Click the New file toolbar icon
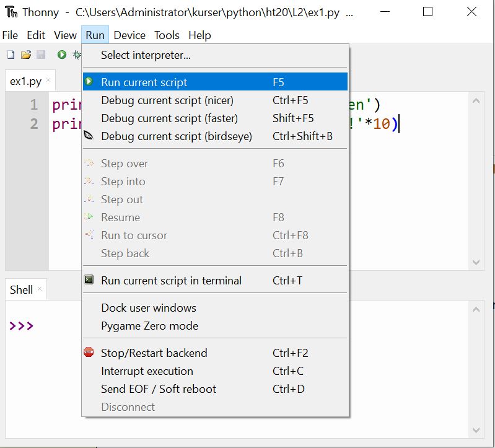This screenshot has height=448, width=495. click(x=11, y=55)
